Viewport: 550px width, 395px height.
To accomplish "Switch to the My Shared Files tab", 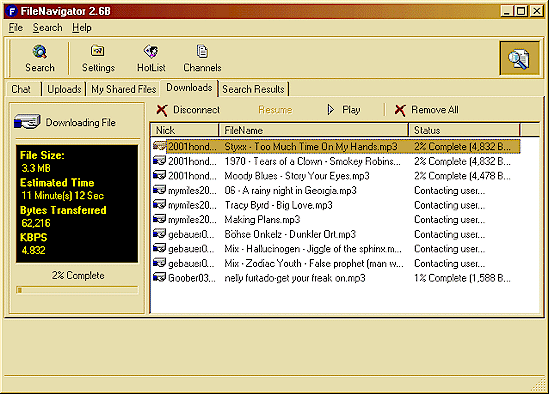I will point(123,89).
